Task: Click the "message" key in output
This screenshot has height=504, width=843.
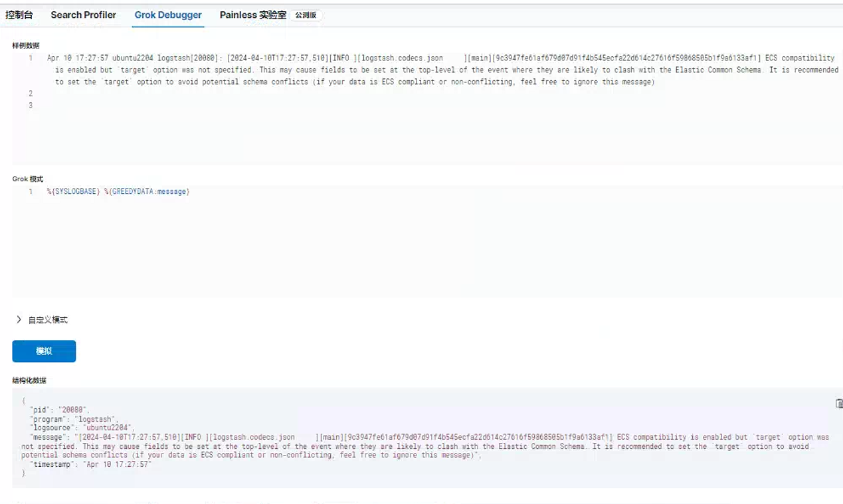Action: click(x=50, y=438)
